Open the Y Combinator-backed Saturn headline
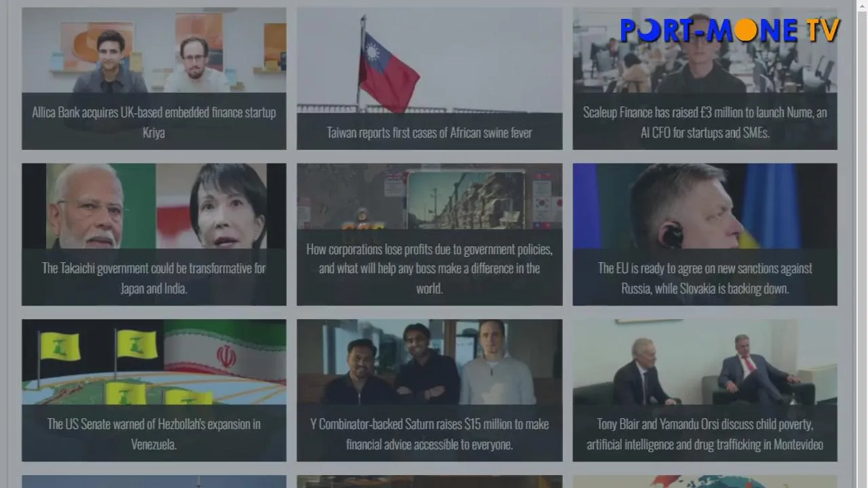This screenshot has height=488, width=868. tap(429, 434)
